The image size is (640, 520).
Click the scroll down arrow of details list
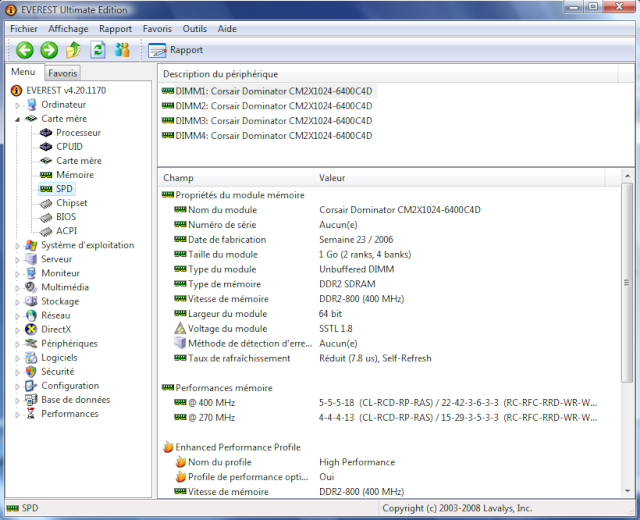pos(627,491)
